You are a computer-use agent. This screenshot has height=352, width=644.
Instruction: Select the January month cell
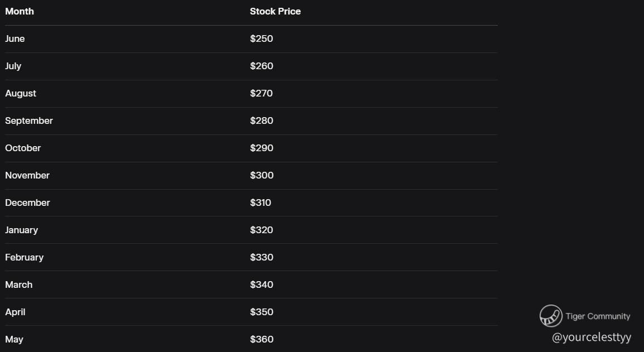[22, 230]
